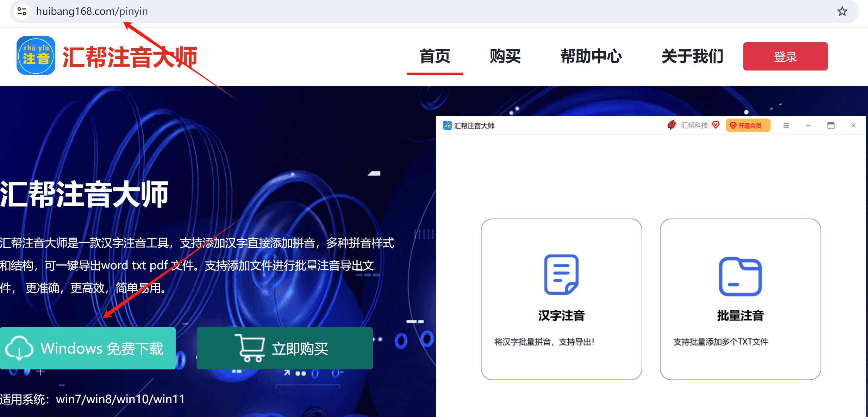The image size is (868, 417).
Task: Click the site info icon in address bar
Action: [22, 11]
